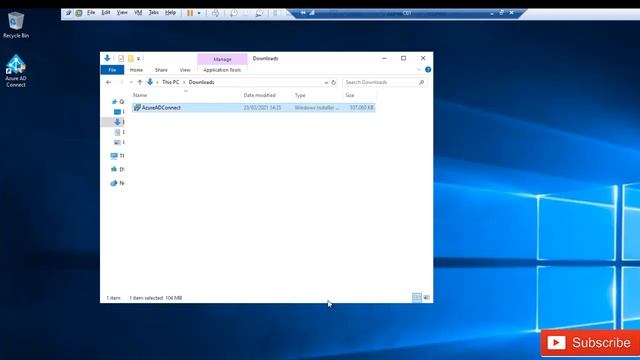Click the Downloads arrow icon in title bar
This screenshot has width=640, height=360.
click(x=107, y=58)
